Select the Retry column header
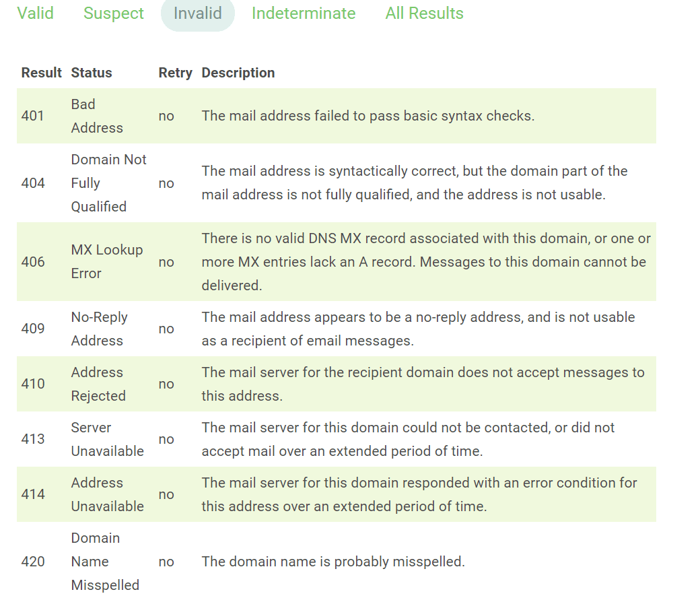This screenshot has width=700, height=598. (175, 73)
